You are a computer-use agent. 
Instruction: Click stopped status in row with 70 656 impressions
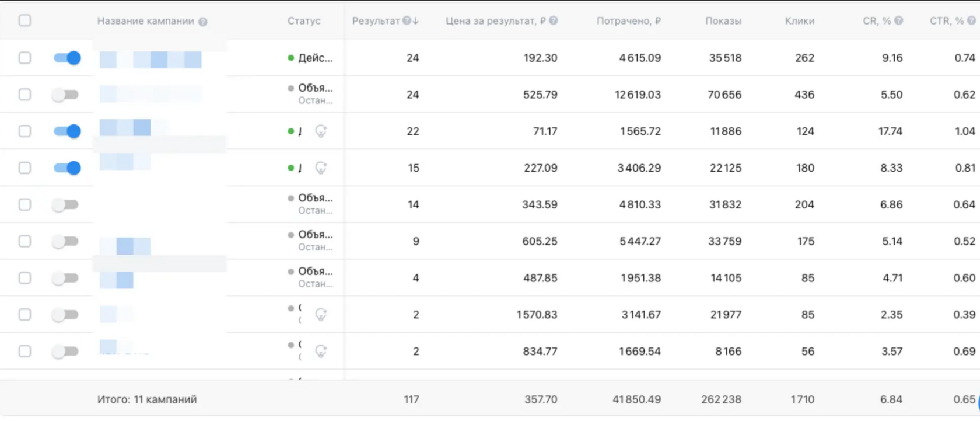310,94
